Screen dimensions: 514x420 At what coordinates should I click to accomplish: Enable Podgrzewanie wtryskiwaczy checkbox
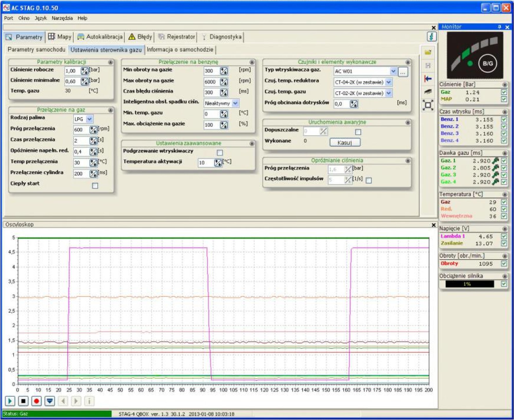pyautogui.click(x=220, y=153)
